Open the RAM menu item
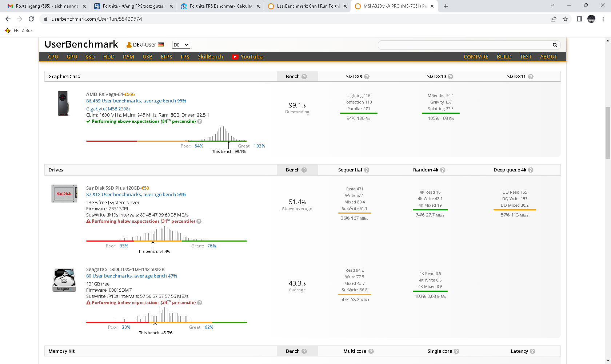The image size is (611, 364). point(128,57)
